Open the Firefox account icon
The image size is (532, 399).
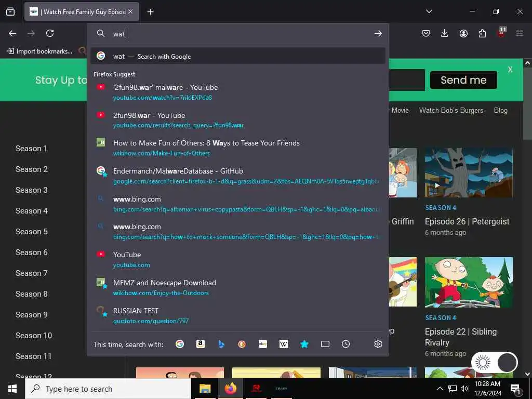[463, 33]
